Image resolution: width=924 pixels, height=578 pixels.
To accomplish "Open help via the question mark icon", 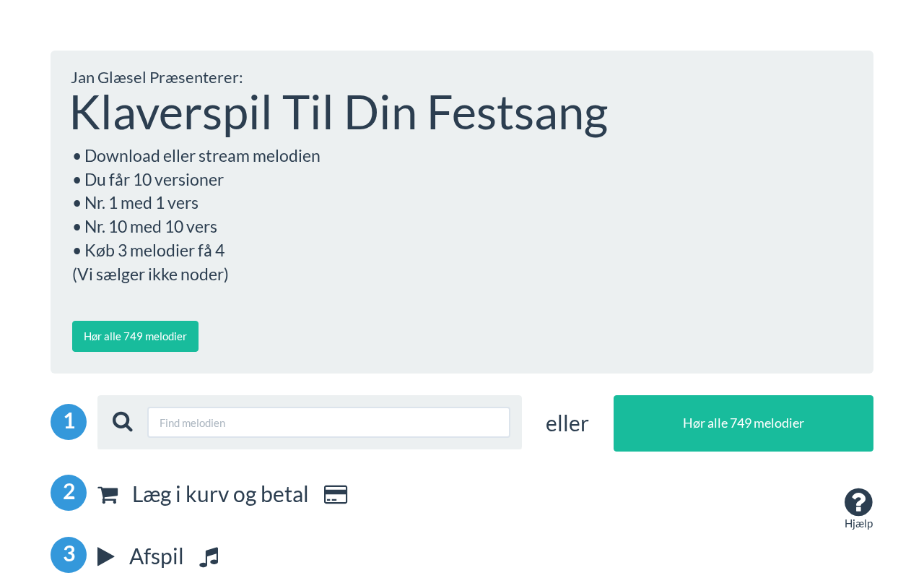I will click(858, 502).
